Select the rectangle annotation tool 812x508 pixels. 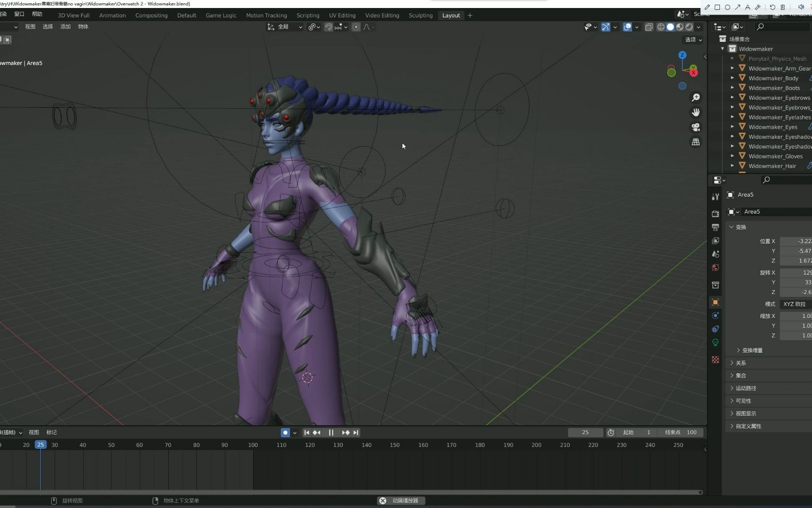pyautogui.click(x=717, y=7)
